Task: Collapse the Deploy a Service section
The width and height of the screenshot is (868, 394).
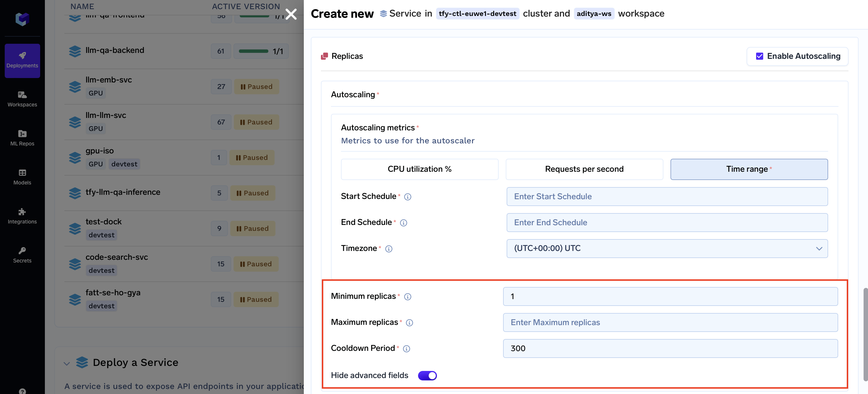Action: pyautogui.click(x=67, y=363)
